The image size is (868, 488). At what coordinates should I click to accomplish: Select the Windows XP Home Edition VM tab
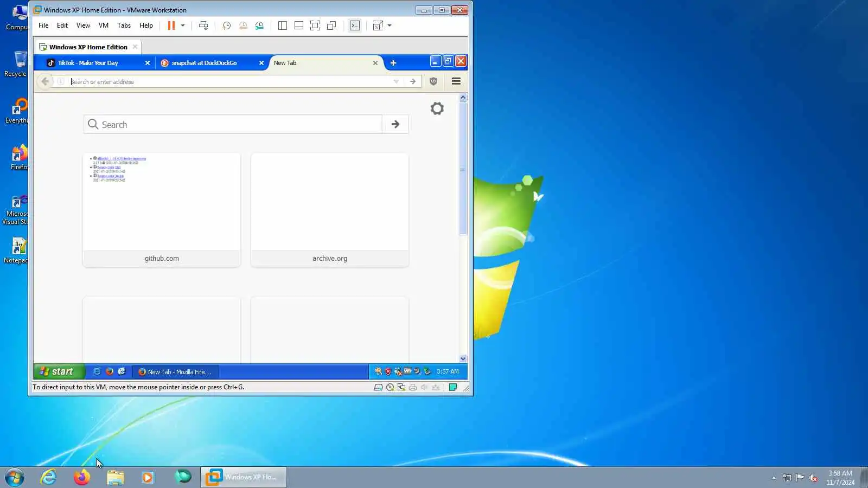[88, 47]
